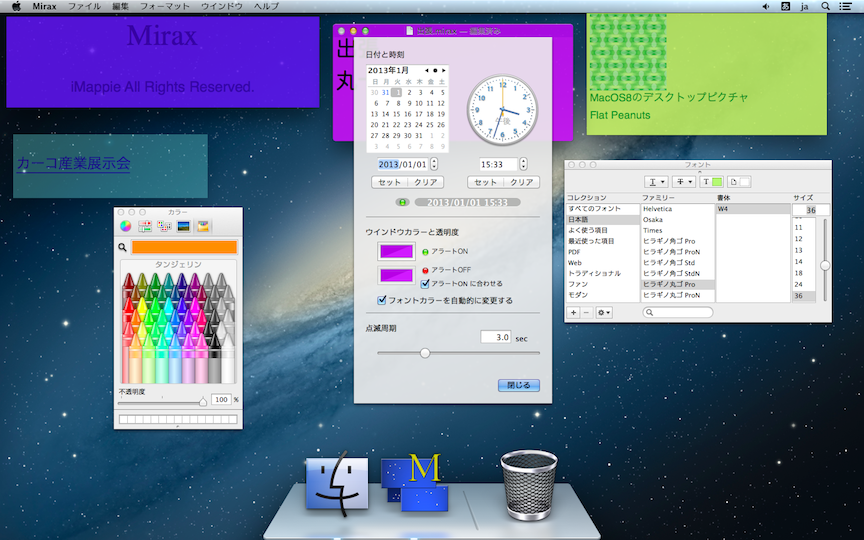Click クリア button under the date field

click(425, 182)
